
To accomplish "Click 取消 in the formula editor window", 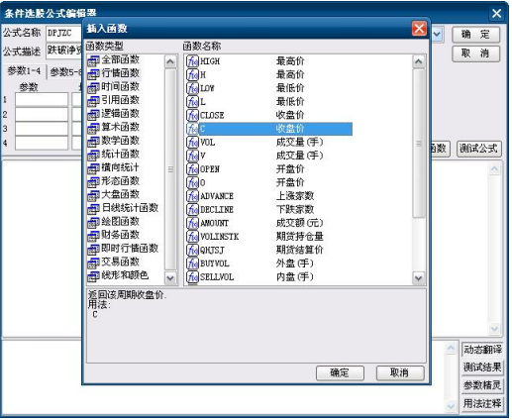I will click(x=475, y=53).
